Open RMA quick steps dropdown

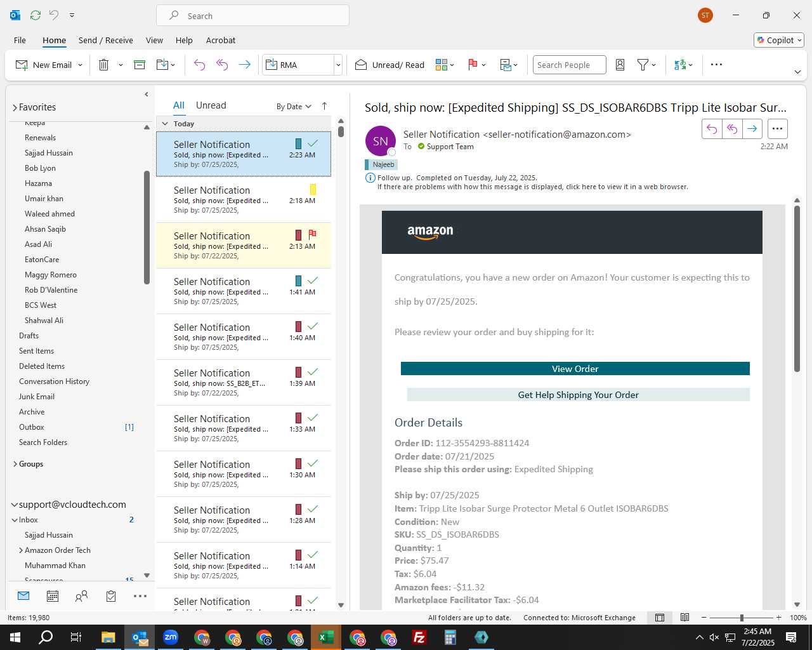click(338, 65)
